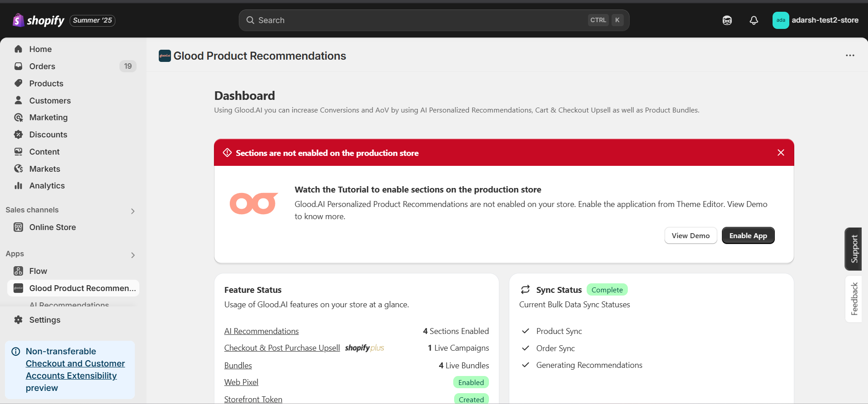Viewport: 868px width, 404px height.
Task: Click the Glood orange logo in tutorial card
Action: click(253, 203)
